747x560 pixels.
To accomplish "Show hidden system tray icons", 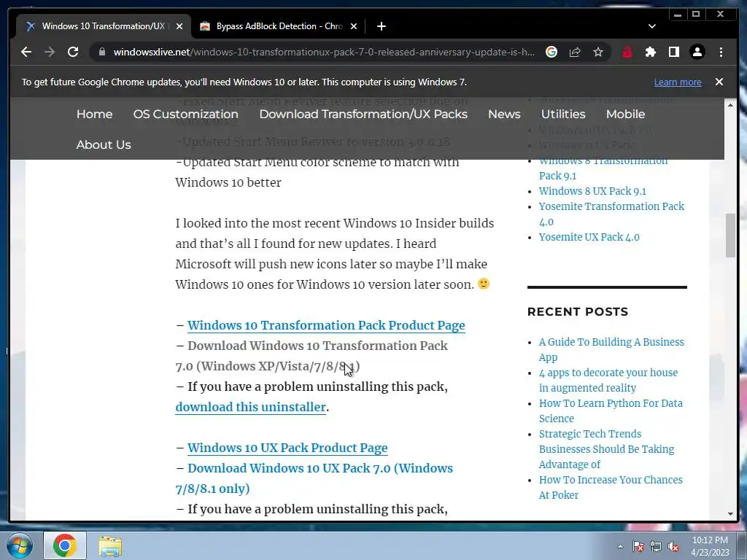I will coord(620,546).
